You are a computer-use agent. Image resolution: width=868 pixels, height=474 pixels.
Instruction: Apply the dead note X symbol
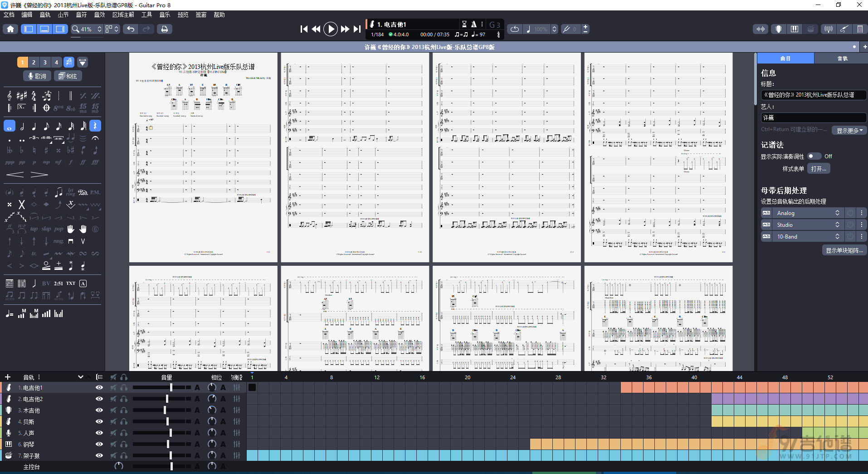(x=21, y=205)
